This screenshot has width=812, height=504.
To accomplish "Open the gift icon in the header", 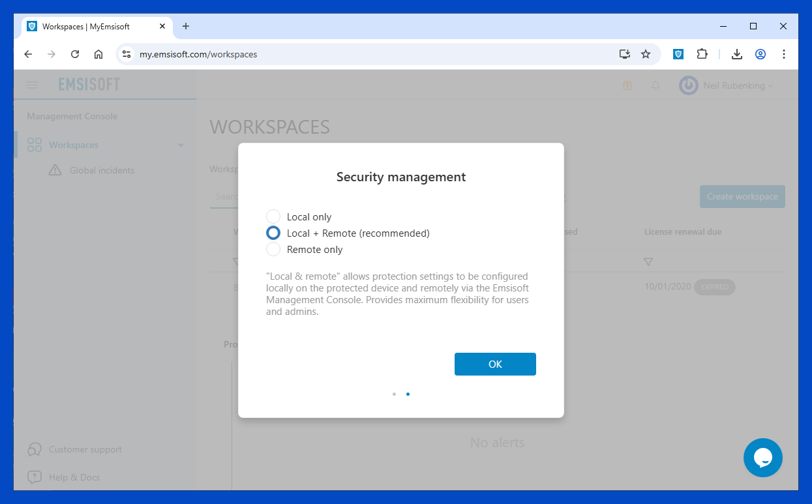I will [x=627, y=85].
